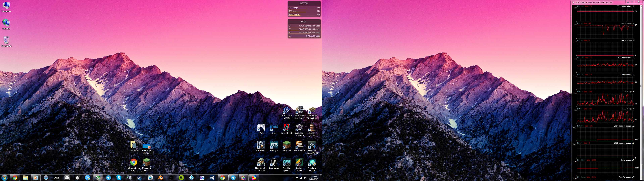
Task: Open the NFS icon shortcut
Action: [286, 165]
